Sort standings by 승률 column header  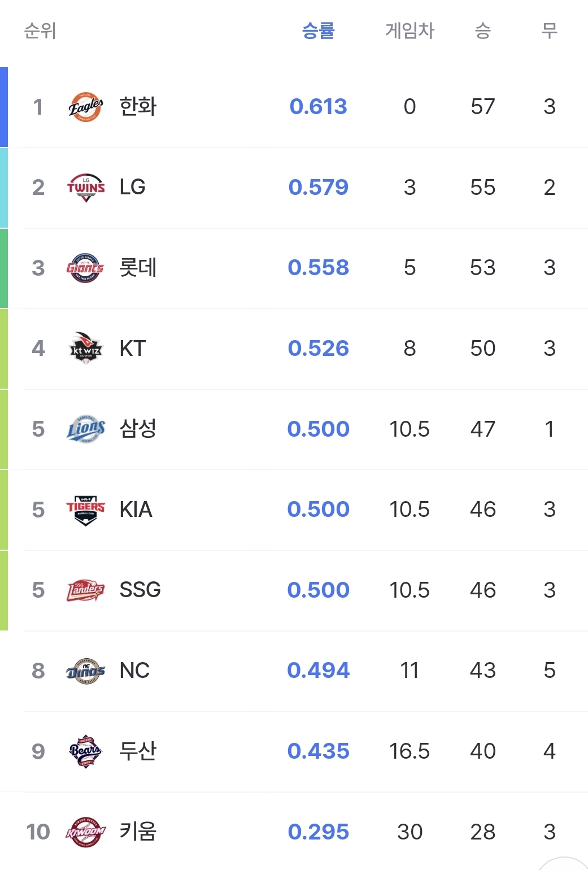[319, 31]
